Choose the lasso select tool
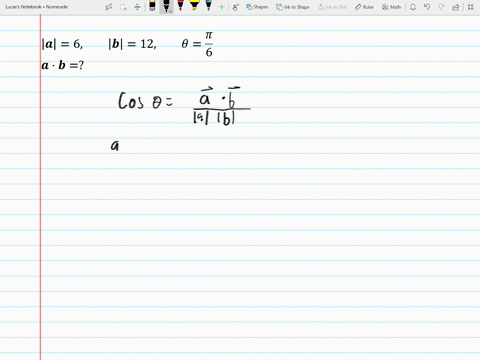 tap(123, 7)
